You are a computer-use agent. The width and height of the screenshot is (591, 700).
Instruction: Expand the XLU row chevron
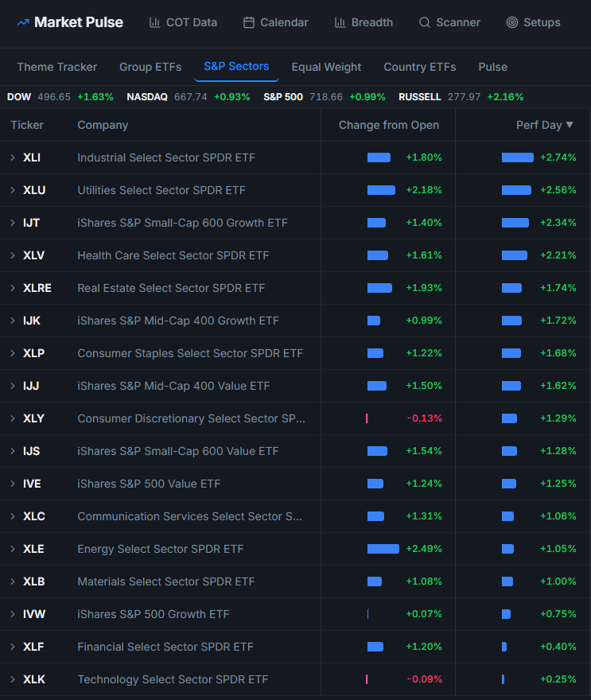pyautogui.click(x=13, y=190)
